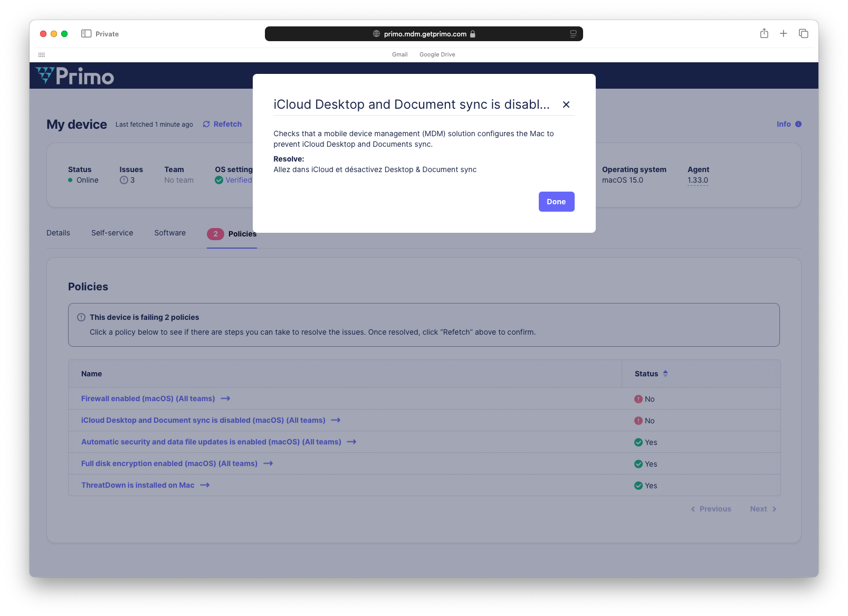Click the 'This device is failing 2 policies' heading
The width and height of the screenshot is (848, 616).
[x=144, y=317]
